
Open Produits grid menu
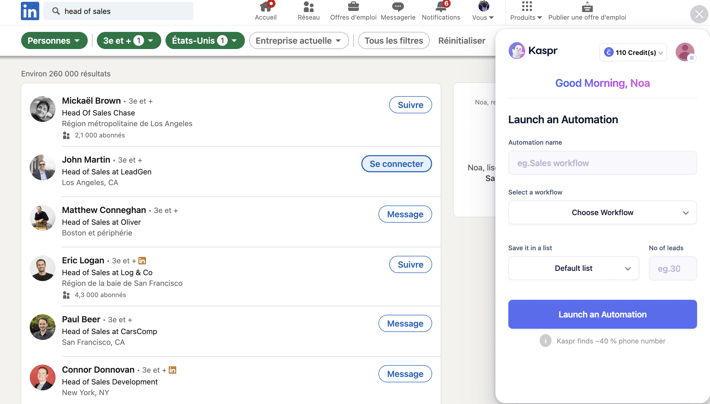click(x=526, y=11)
